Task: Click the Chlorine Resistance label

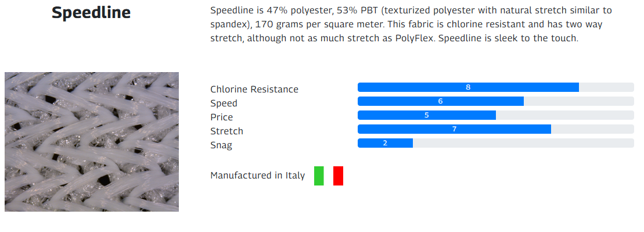Action: point(254,90)
